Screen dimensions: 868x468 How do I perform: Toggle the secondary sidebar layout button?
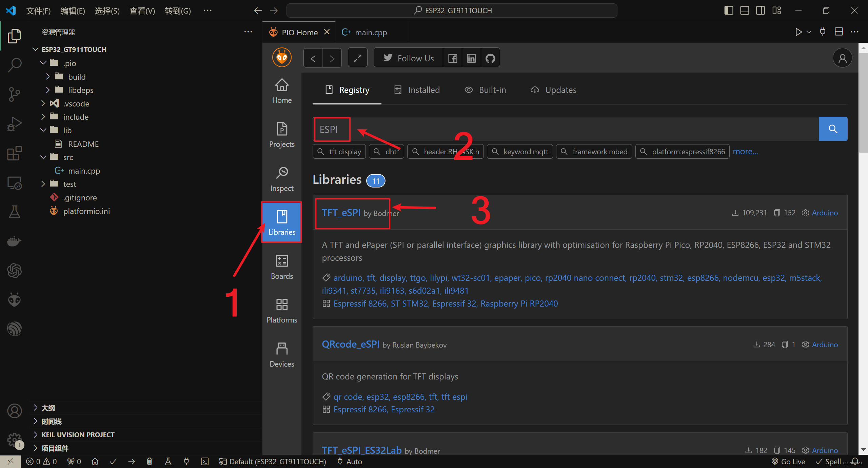pyautogui.click(x=761, y=11)
